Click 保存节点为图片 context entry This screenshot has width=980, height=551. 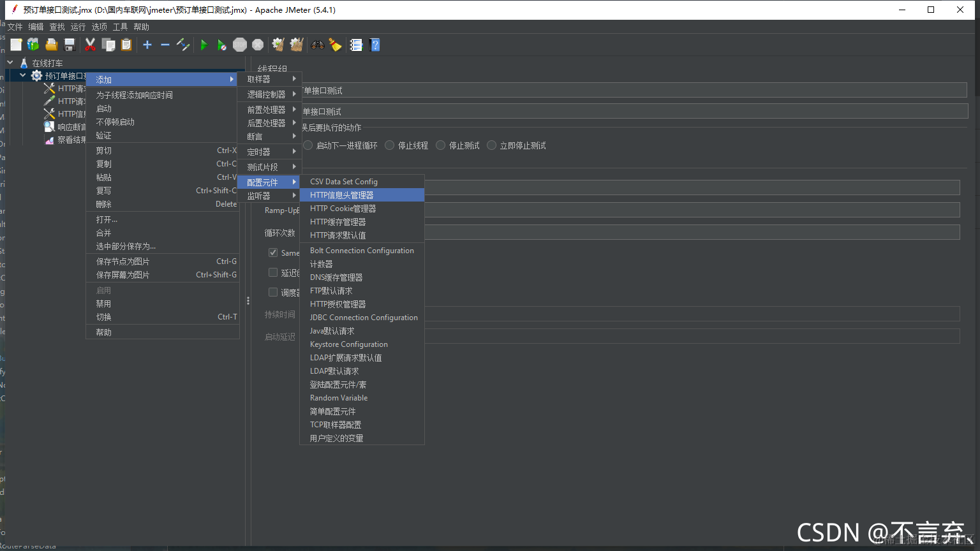[x=163, y=261]
